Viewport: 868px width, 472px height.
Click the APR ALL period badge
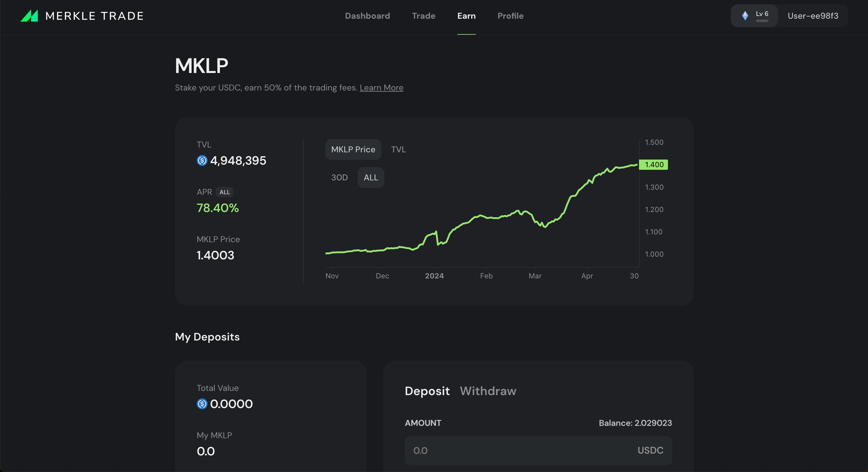pyautogui.click(x=224, y=192)
